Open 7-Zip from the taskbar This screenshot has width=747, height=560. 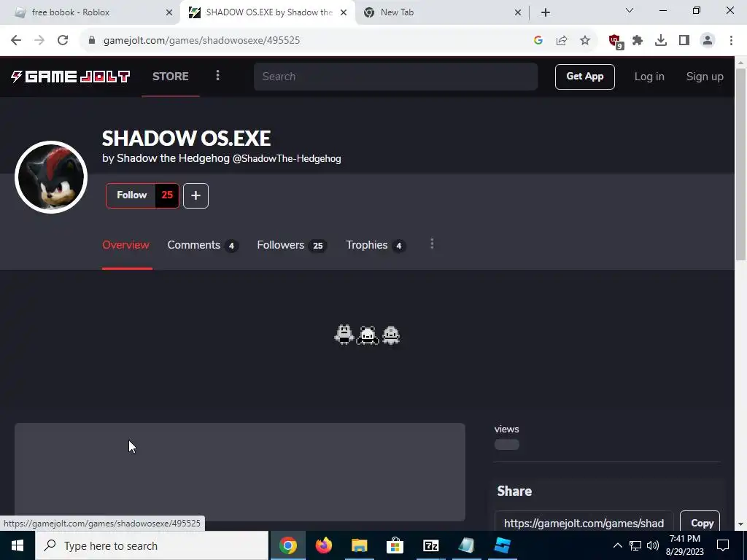click(430, 545)
